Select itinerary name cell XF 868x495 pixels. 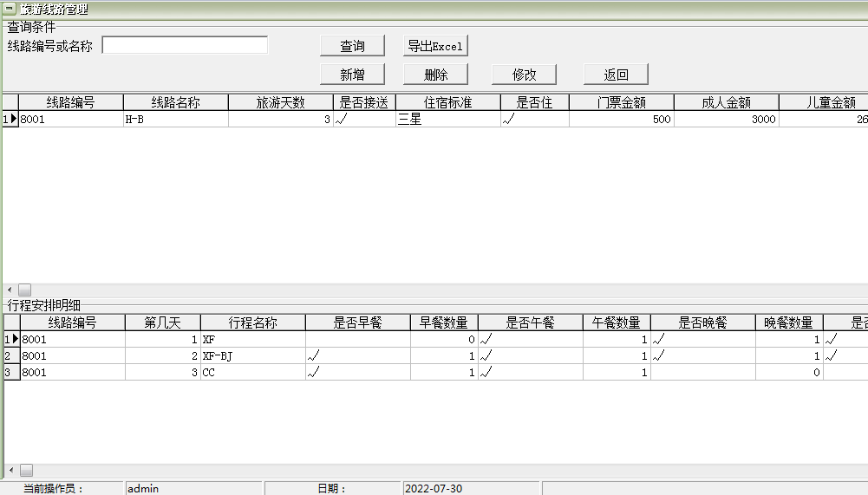[x=253, y=340]
